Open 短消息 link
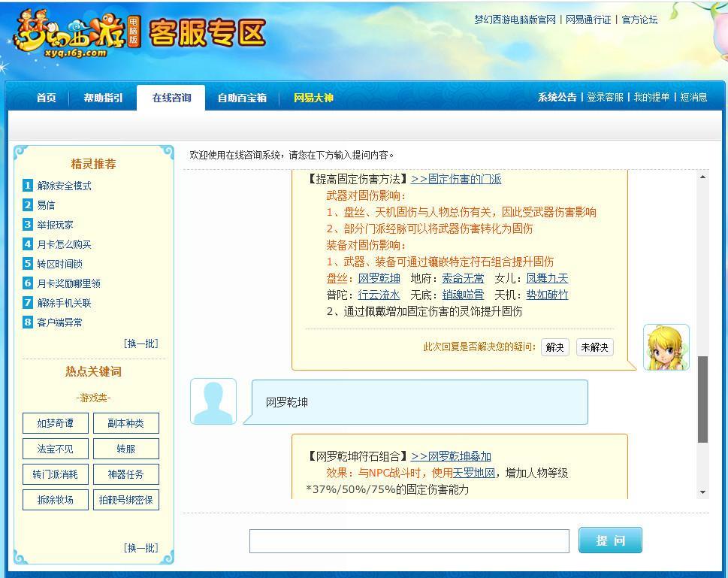This screenshot has width=728, height=578. coord(693,97)
